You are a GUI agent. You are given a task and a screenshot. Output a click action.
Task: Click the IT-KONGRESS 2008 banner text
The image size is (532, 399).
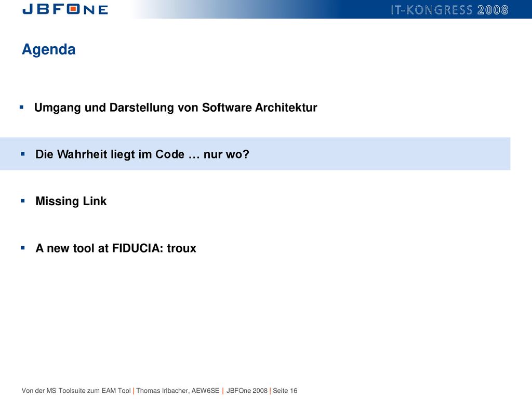tap(449, 10)
